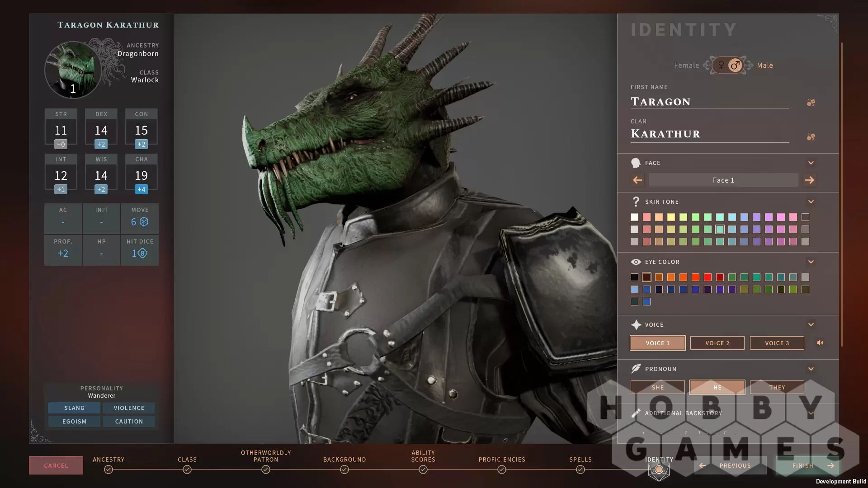This screenshot has width=868, height=488.
Task: Click the Ability Scores checkmark circle
Action: coord(423,469)
